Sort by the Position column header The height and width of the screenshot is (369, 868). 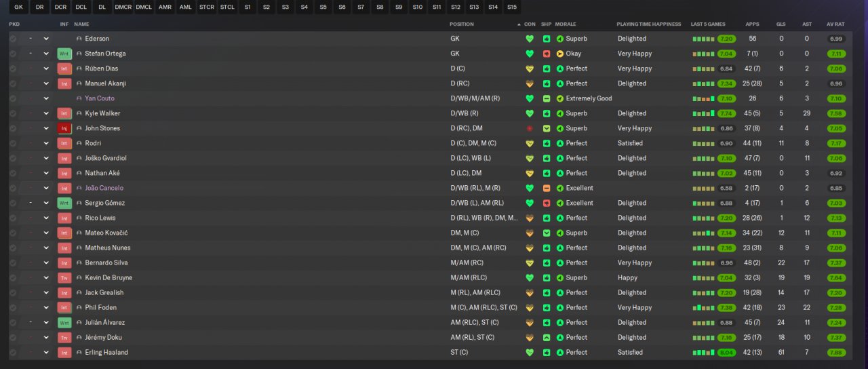[462, 24]
